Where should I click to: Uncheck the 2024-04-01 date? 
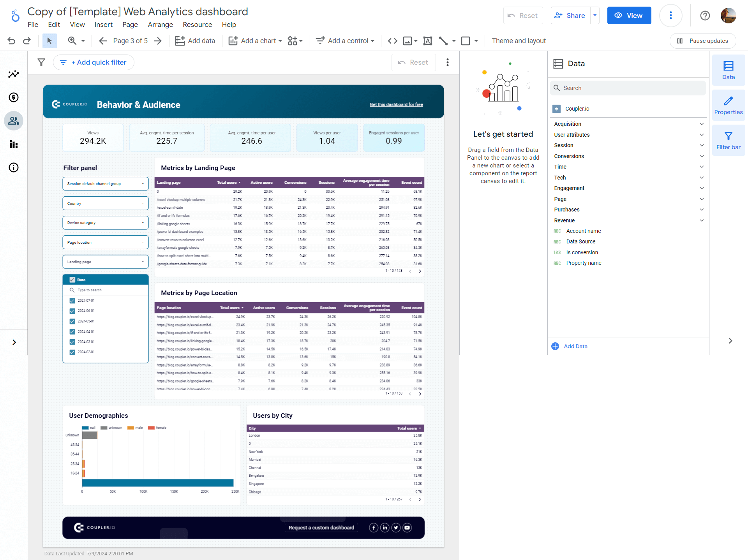pyautogui.click(x=72, y=332)
